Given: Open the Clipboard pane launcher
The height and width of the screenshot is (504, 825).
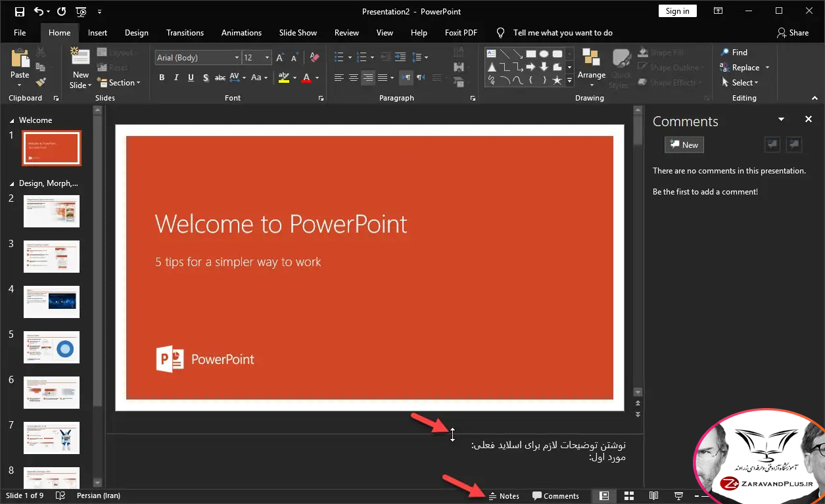Looking at the screenshot, I should click(x=56, y=99).
